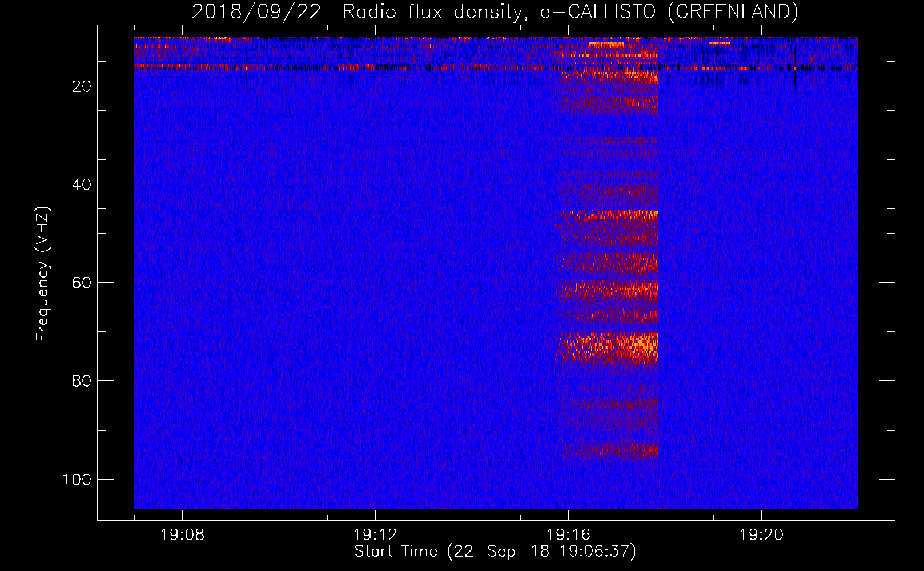Viewport: 924px width, 571px height.
Task: Click the '19:16' time tick label
Action: (x=568, y=535)
